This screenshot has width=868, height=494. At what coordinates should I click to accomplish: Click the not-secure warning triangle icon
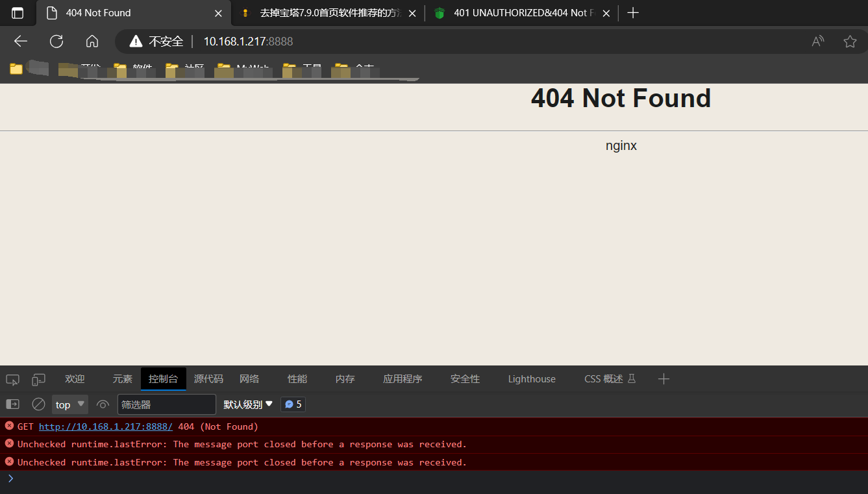136,42
